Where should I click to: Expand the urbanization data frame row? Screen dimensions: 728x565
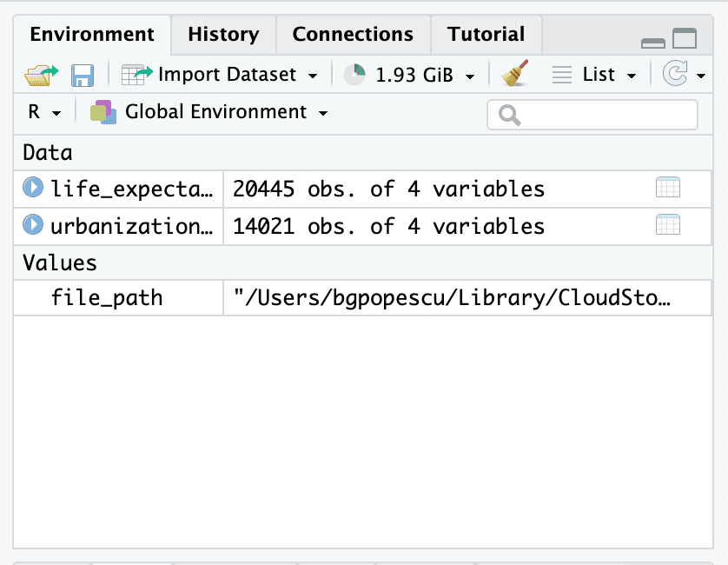point(33,225)
